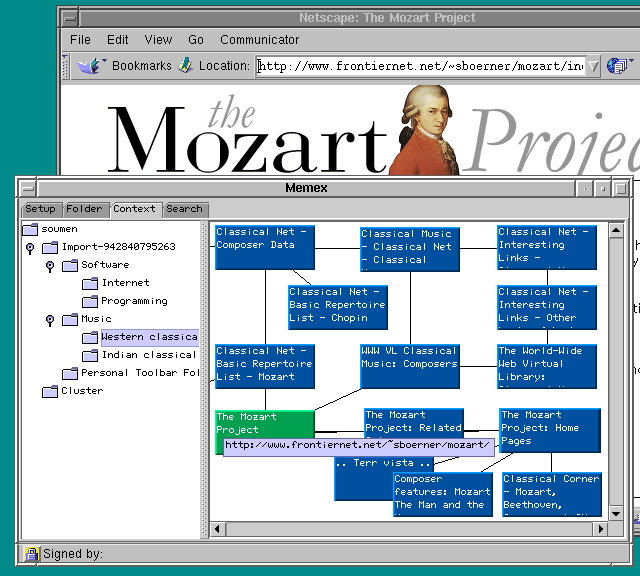The height and width of the screenshot is (576, 640).
Task: Open Classical Music - Classical Net node
Action: point(410,249)
